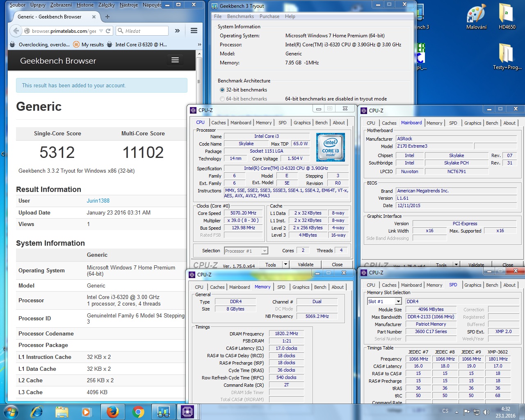Open the HD4650 desktop folder
The image size is (525, 420).
(x=507, y=17)
